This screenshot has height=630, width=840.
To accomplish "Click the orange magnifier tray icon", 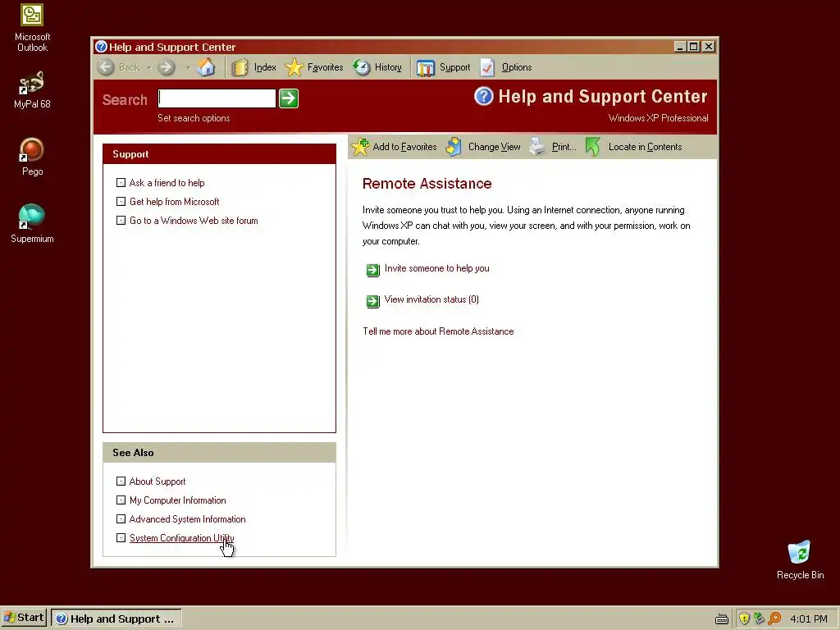I will [x=774, y=619].
